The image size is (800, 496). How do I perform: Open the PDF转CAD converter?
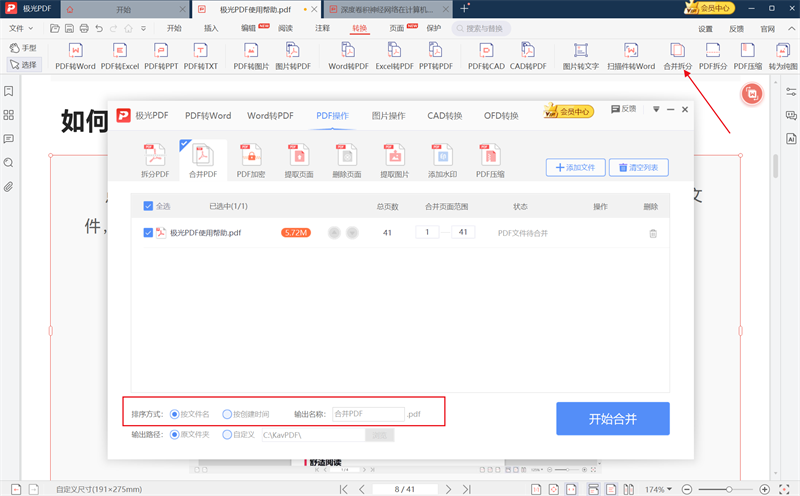point(486,57)
